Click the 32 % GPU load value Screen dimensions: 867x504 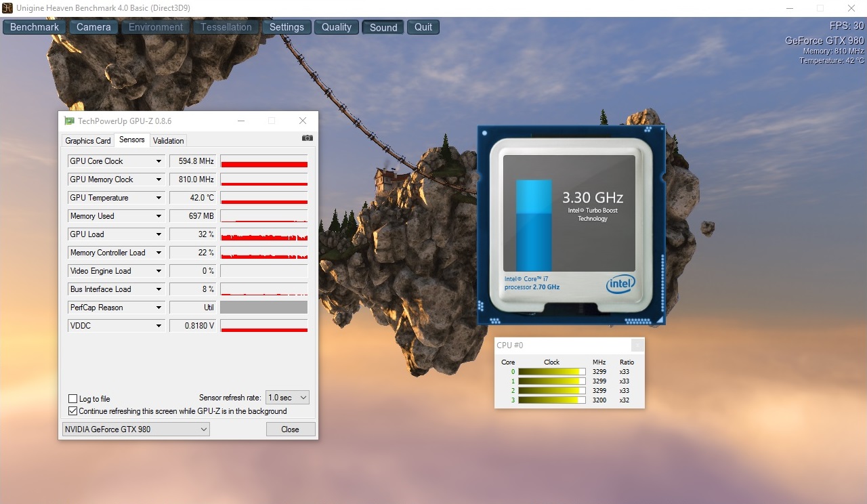coord(192,234)
